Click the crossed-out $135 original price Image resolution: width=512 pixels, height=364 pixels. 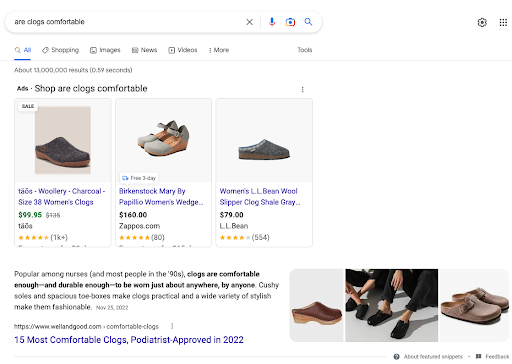(53, 215)
